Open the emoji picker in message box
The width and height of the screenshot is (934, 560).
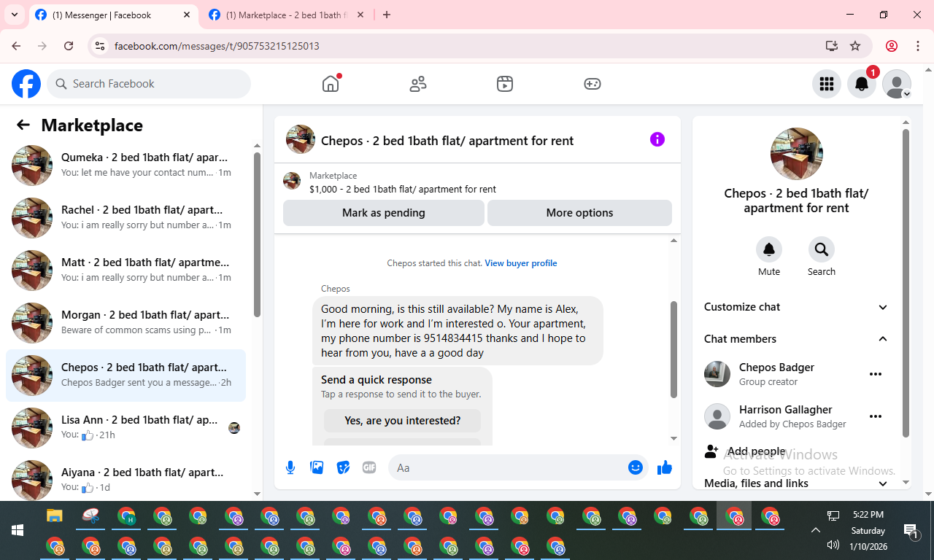636,467
